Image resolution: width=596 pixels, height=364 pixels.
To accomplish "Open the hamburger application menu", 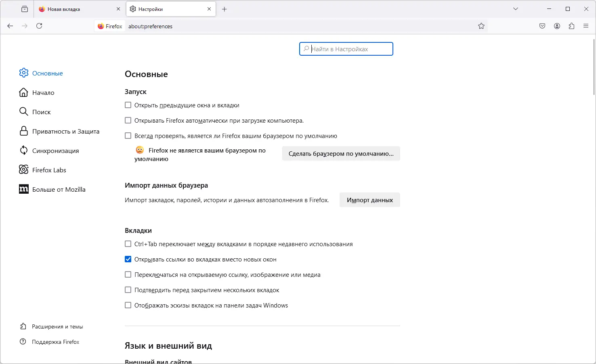I will (586, 26).
